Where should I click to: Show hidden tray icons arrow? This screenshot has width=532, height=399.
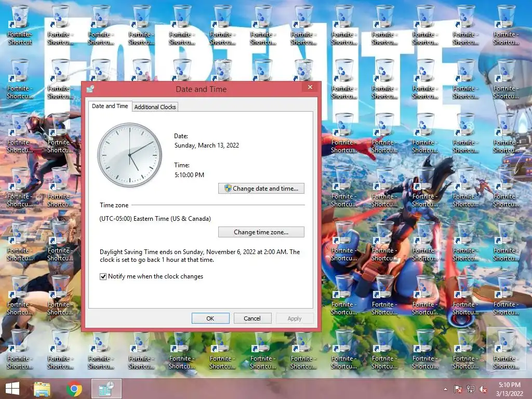[x=445, y=389]
